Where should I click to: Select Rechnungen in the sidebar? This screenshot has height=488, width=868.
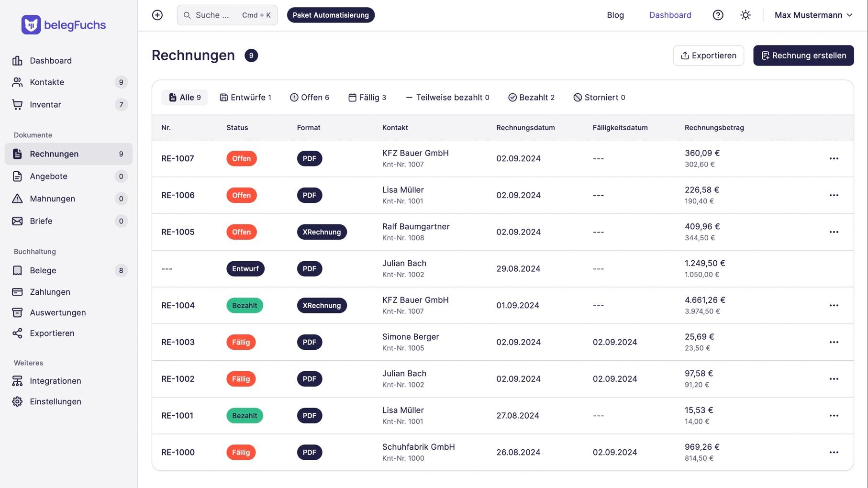(x=68, y=154)
